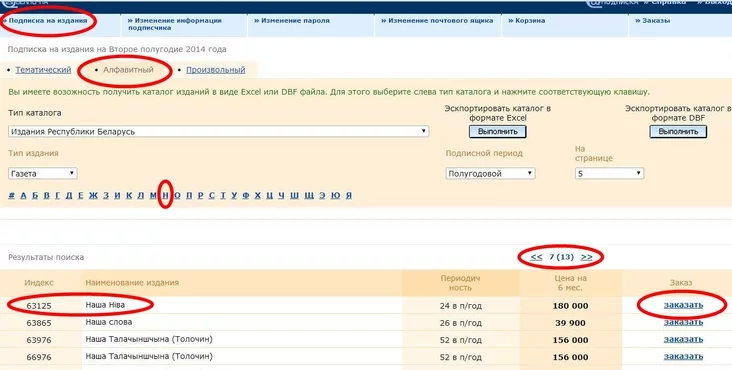Filter publications by letter Н
This screenshot has height=370, width=732.
(x=165, y=195)
